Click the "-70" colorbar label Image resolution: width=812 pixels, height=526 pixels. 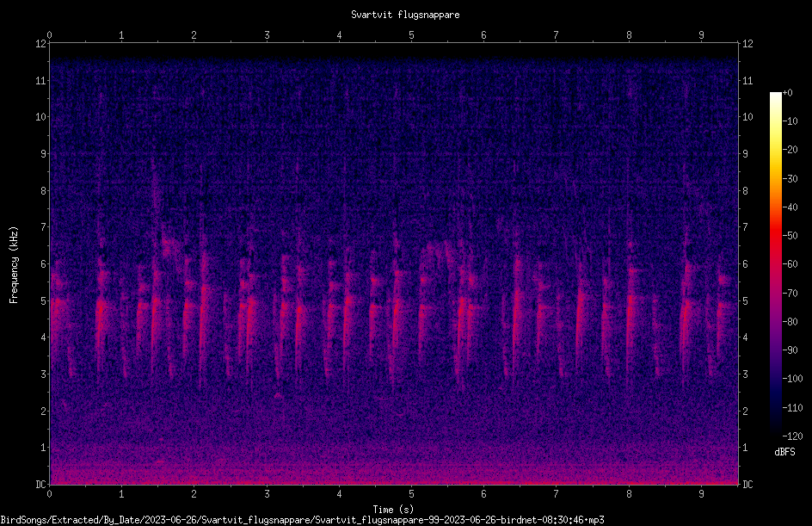click(x=790, y=294)
